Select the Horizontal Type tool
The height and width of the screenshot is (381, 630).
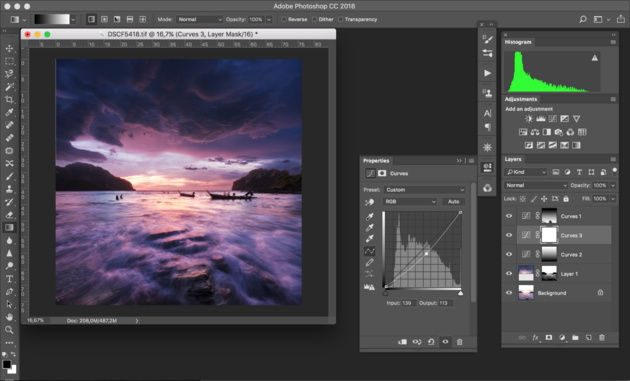tap(9, 279)
